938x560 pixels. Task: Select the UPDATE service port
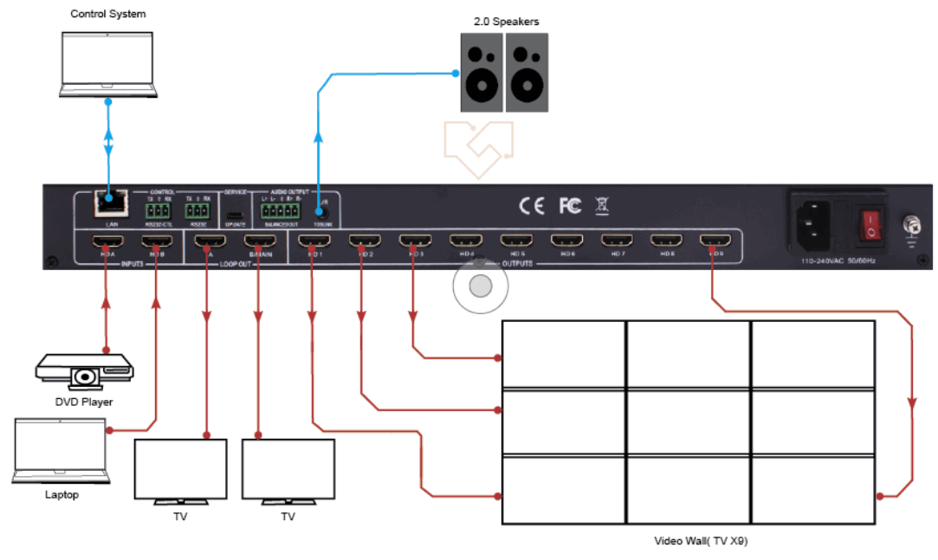pos(236,215)
